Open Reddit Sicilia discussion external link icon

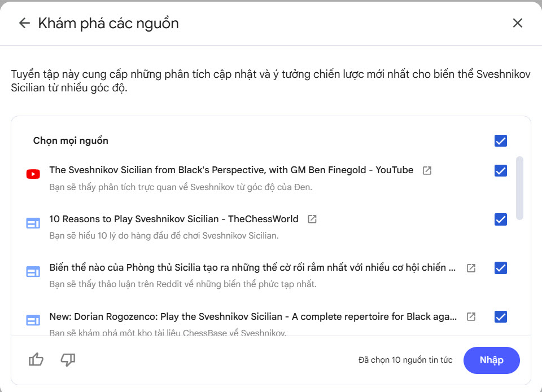click(x=471, y=268)
